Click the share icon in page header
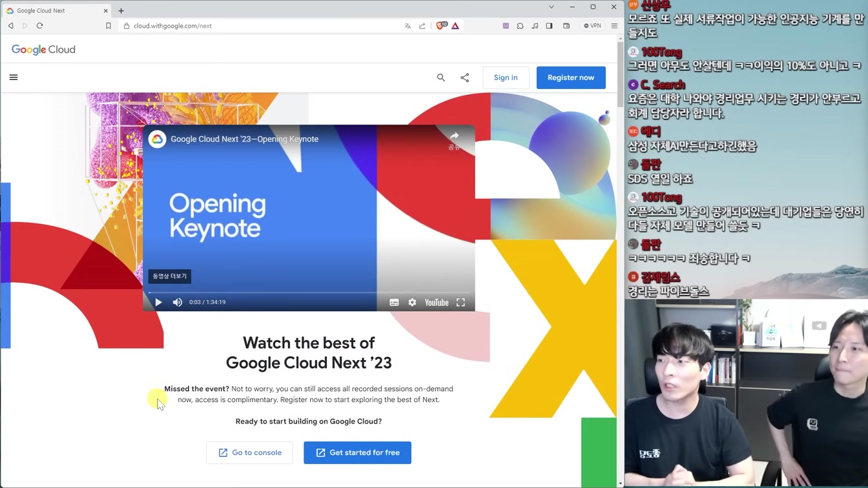Image resolution: width=868 pixels, height=488 pixels. (465, 77)
